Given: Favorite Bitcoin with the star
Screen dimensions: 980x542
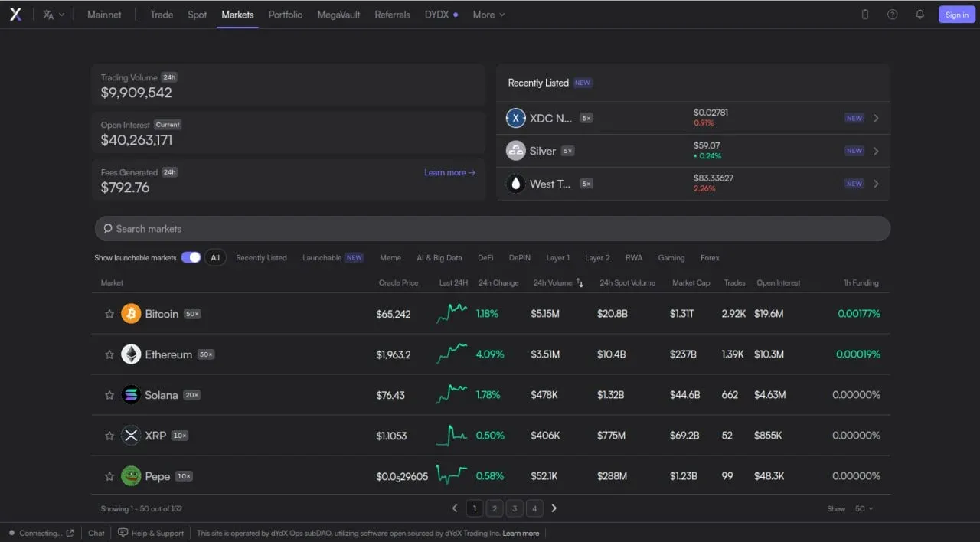Looking at the screenshot, I should coord(109,314).
